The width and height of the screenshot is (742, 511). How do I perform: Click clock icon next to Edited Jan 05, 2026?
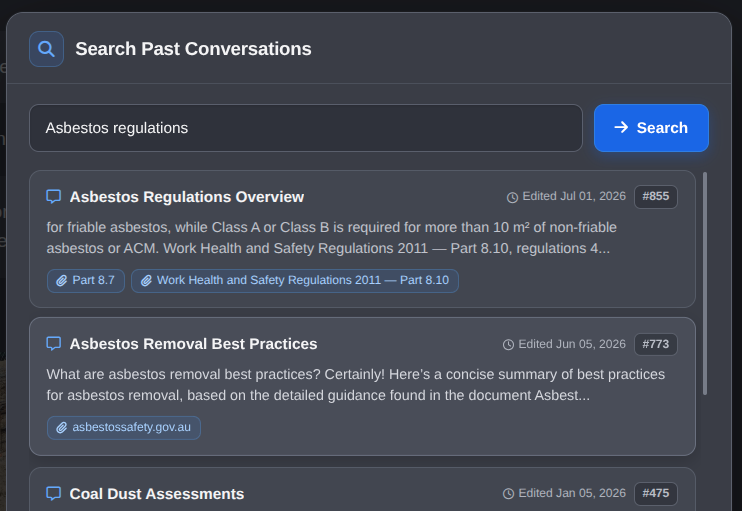pyautogui.click(x=508, y=494)
